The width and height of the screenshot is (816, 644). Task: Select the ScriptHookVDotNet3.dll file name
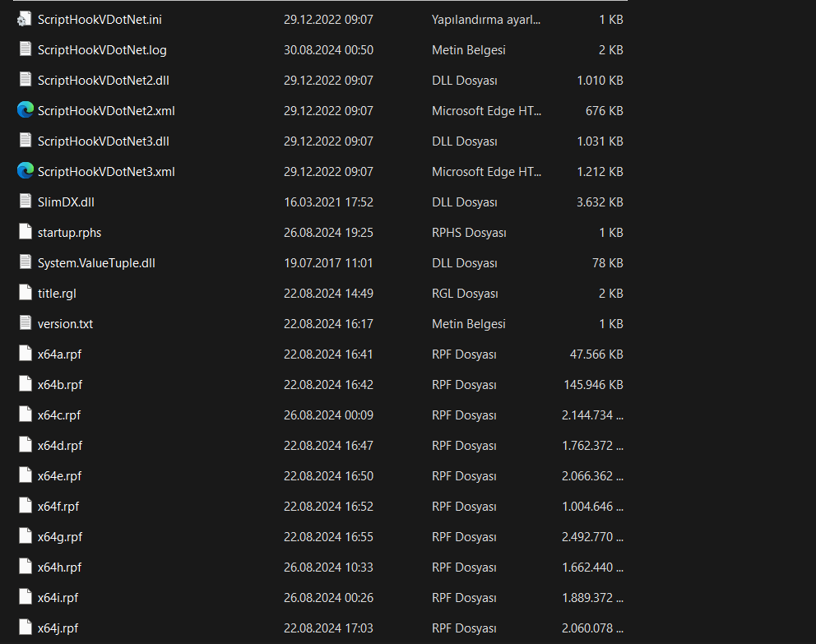(103, 141)
